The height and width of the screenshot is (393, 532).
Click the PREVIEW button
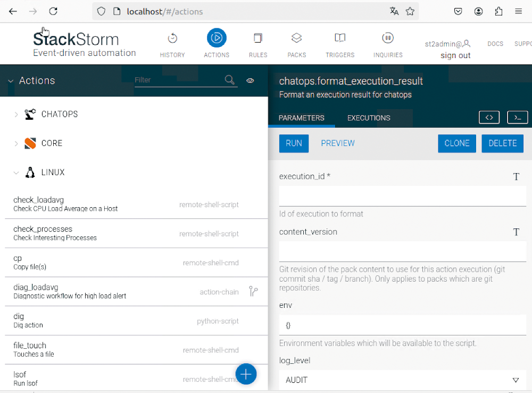[338, 143]
